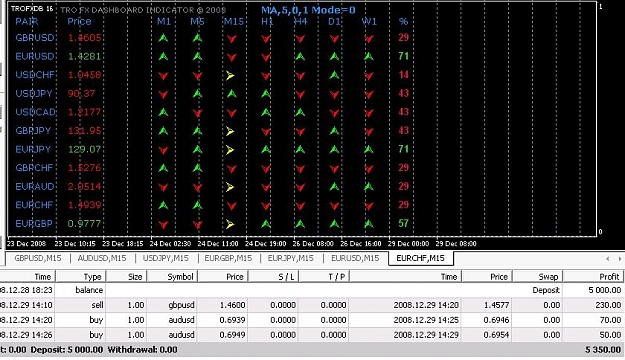Screen dimensions: 625x360
Task: Click the USDCAD H4 green up arrow
Action: [300, 112]
